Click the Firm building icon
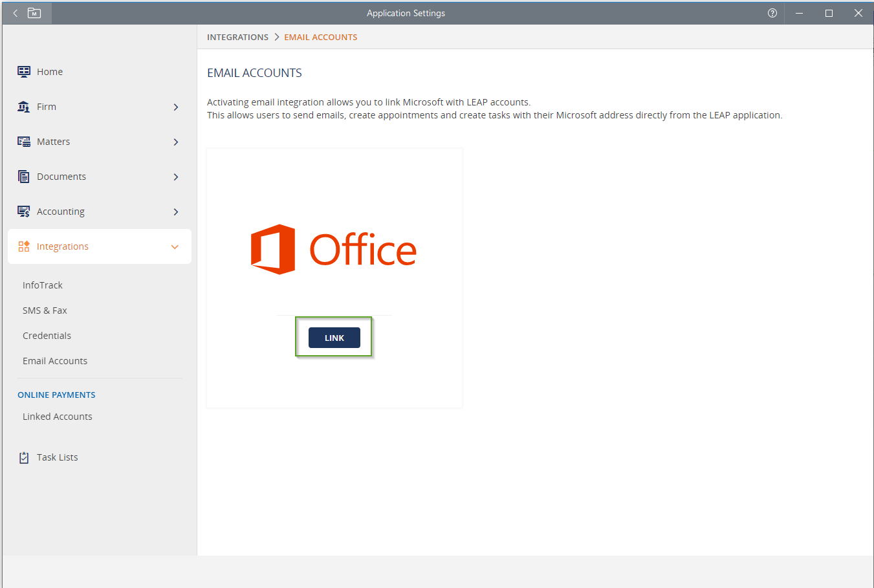Screen dimensions: 874x588 [24, 107]
